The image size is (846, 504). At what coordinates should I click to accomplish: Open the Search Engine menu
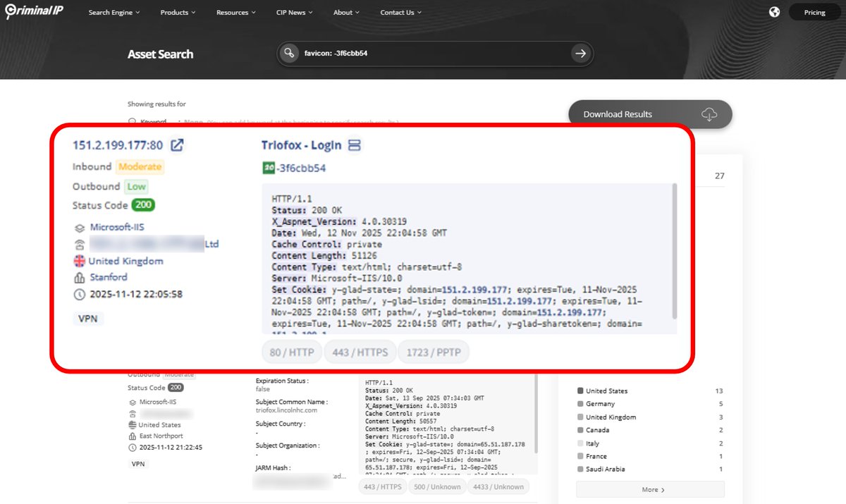coord(114,12)
